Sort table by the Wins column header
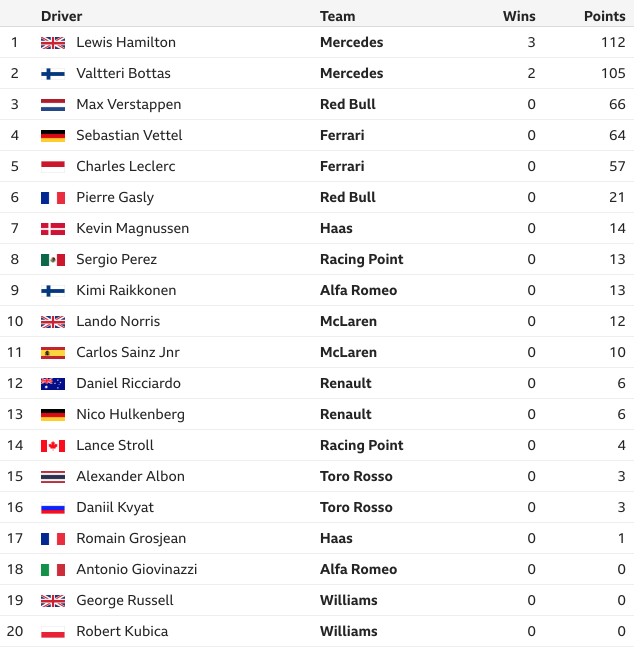641x647 pixels. (519, 16)
